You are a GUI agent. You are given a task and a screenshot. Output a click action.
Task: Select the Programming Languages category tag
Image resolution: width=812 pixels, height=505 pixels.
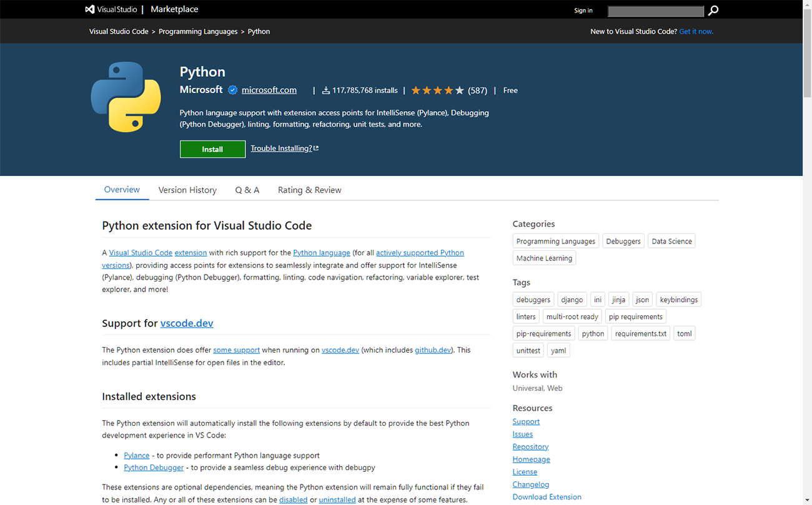[x=555, y=242]
